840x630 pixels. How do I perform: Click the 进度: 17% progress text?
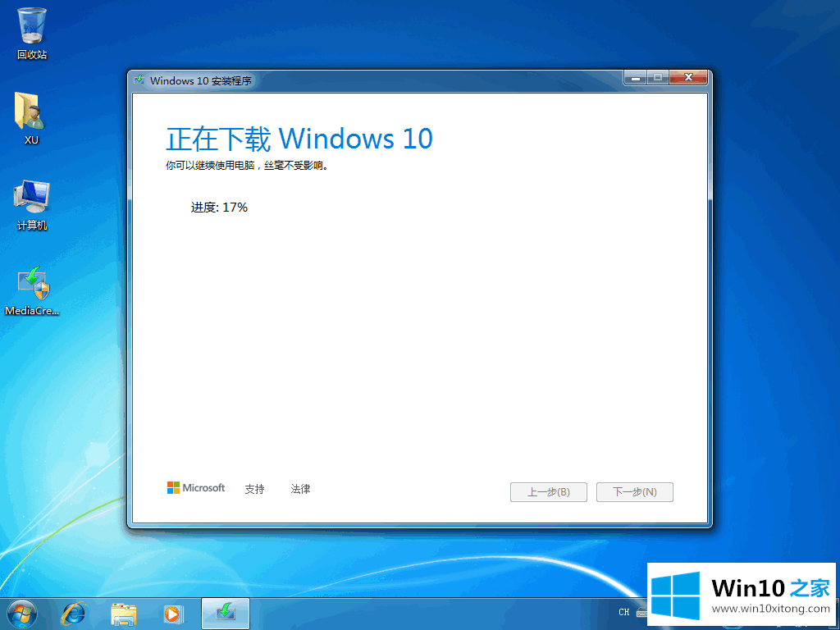click(219, 208)
